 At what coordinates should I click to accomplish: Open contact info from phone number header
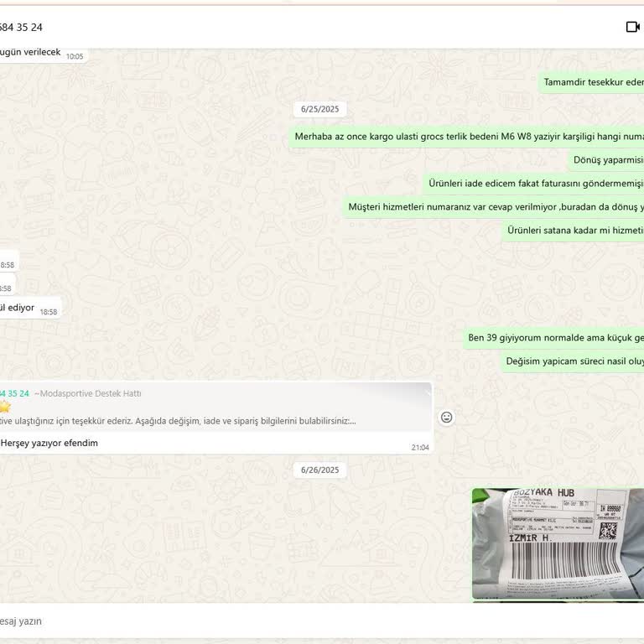(x=21, y=27)
